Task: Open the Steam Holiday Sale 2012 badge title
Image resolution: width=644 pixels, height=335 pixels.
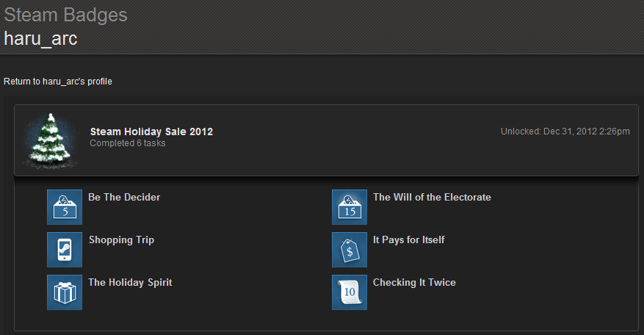Action: (151, 132)
